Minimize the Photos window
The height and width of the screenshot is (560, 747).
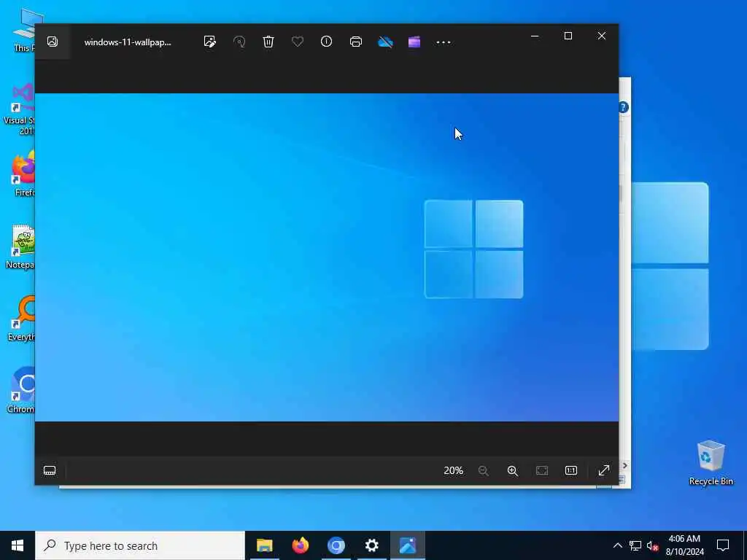click(535, 36)
